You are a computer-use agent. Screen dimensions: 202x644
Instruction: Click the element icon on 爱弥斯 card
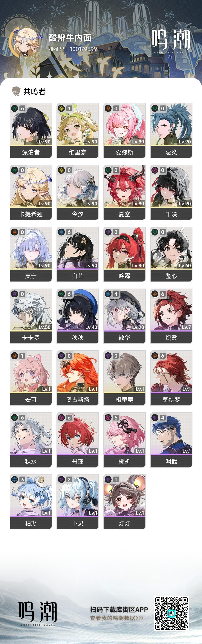[108, 108]
